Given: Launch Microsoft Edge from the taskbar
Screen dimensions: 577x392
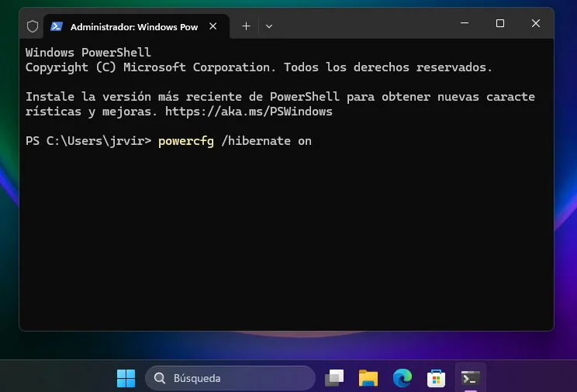Looking at the screenshot, I should tap(403, 378).
